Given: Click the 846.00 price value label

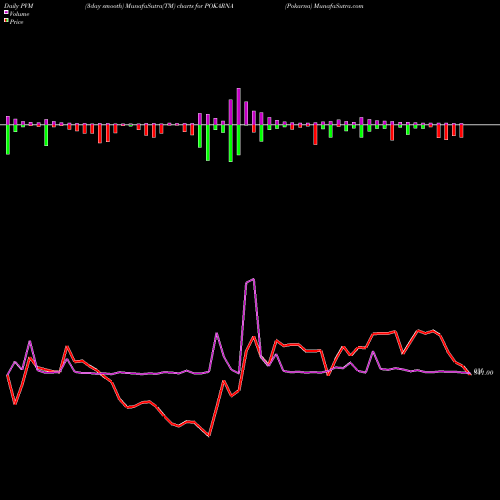Looking at the screenshot, I should click(x=483, y=373).
